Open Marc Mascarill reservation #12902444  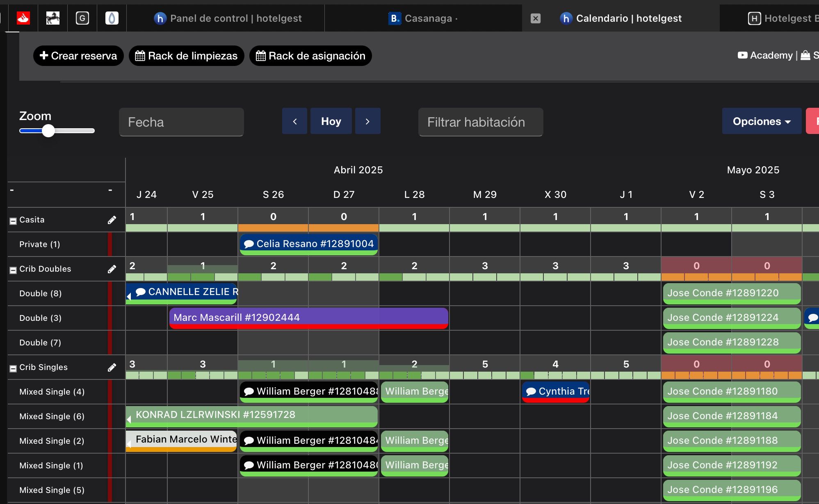point(308,318)
